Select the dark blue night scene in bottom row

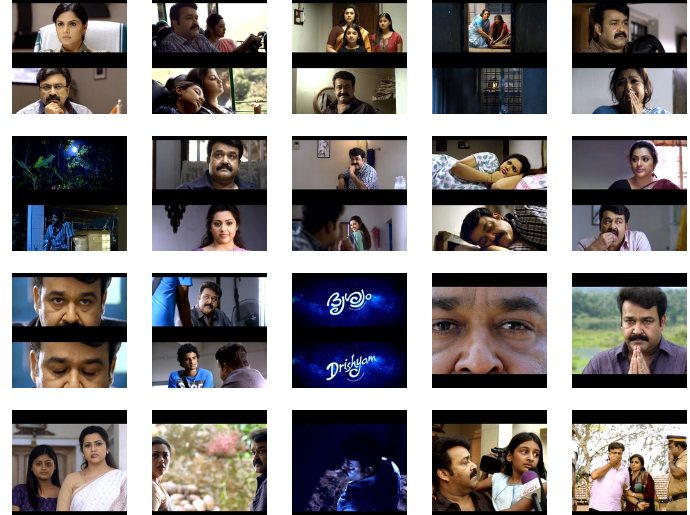349,467
